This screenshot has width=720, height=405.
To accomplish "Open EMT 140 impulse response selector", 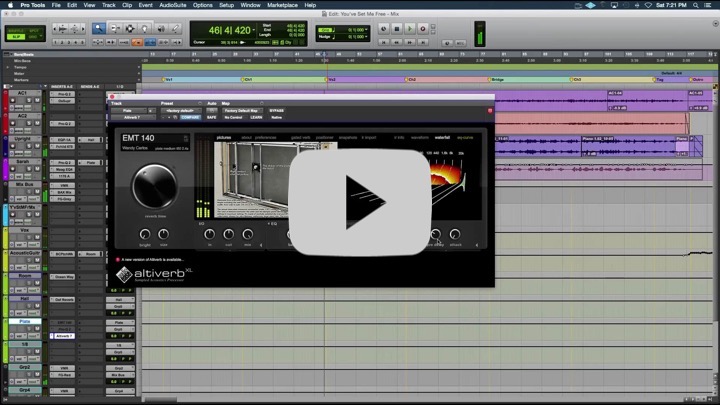I will (155, 142).
